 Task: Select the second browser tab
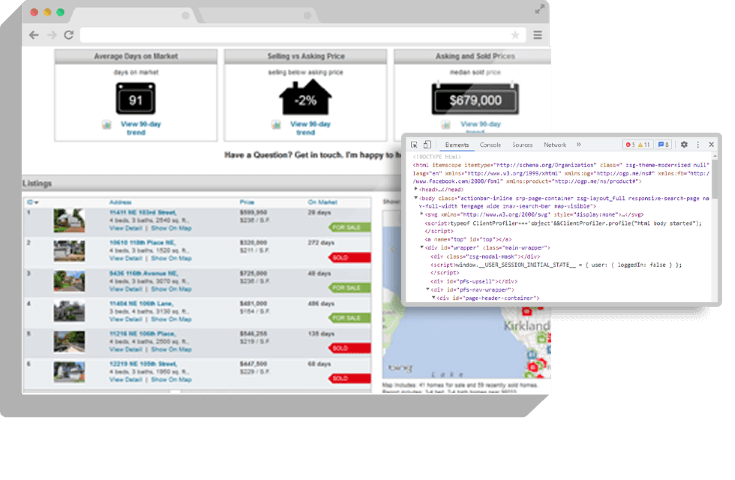click(260, 15)
